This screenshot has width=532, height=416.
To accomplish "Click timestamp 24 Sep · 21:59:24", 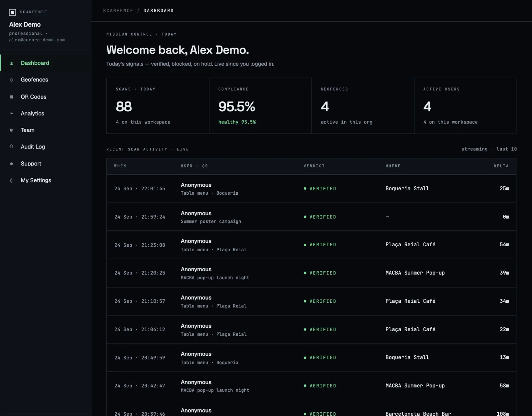I will (x=140, y=217).
